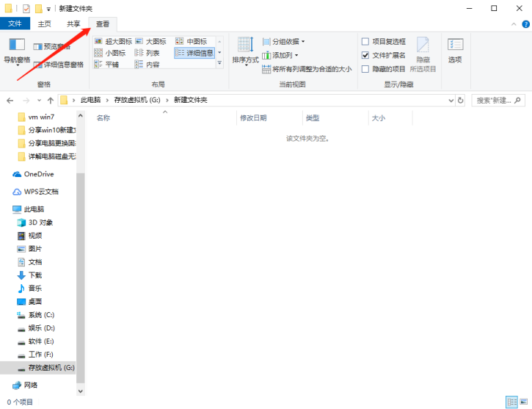Viewport: 532px width, 409px height.
Task: Sort by the 修改日期 column header
Action: pos(252,117)
